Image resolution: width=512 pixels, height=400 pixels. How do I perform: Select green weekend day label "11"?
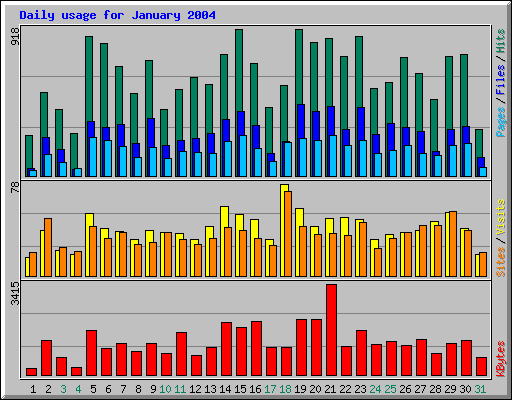[180, 389]
